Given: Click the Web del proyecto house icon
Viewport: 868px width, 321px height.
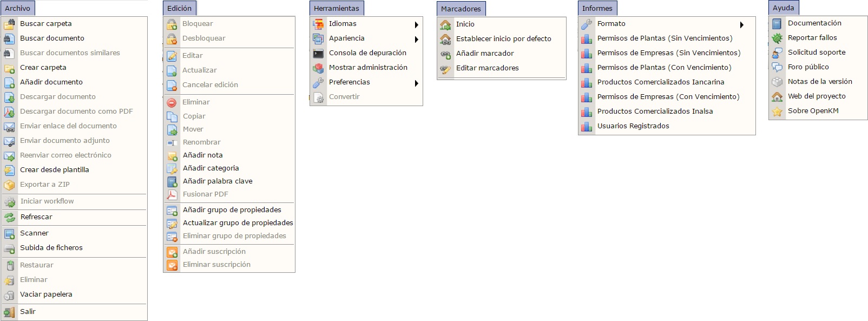Looking at the screenshot, I should click(777, 96).
